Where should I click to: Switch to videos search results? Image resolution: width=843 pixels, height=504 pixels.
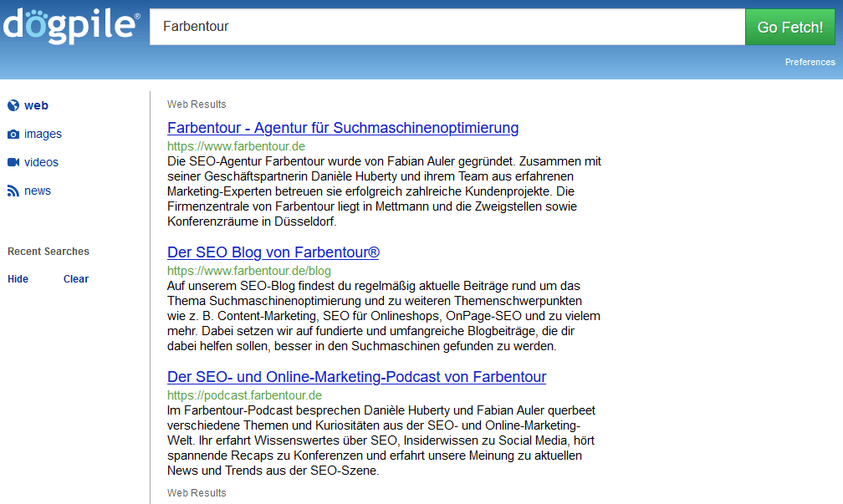coord(42,162)
